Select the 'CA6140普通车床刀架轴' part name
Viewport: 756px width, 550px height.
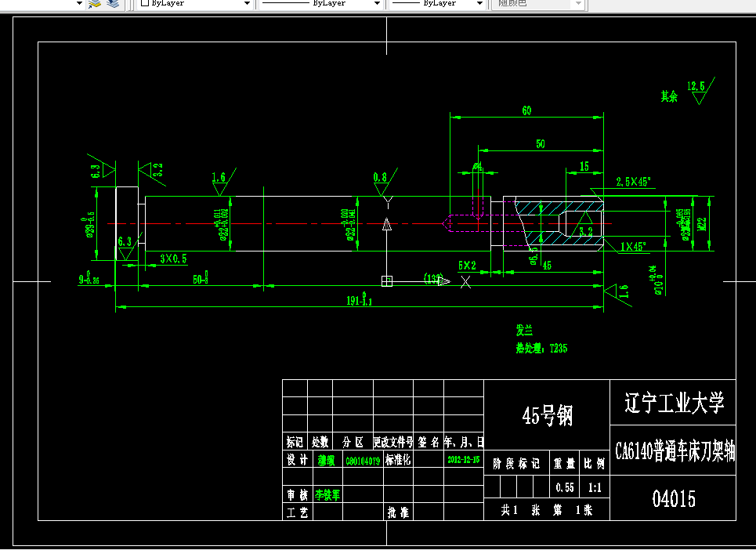[x=675, y=451]
